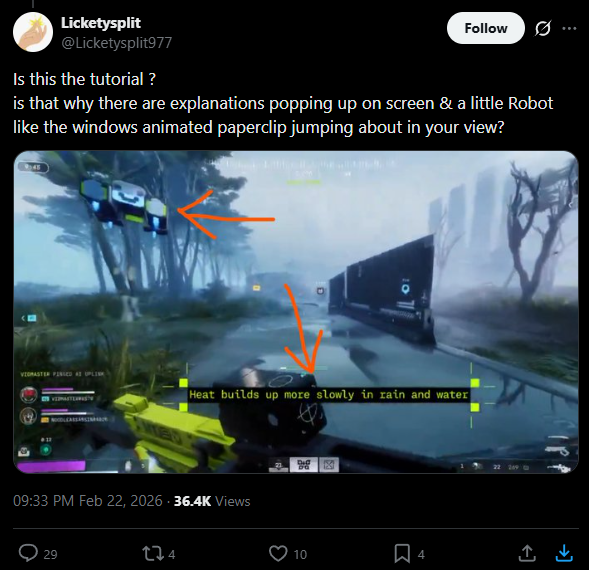Click the repost count 4
The width and height of the screenshot is (589, 570).
172,554
